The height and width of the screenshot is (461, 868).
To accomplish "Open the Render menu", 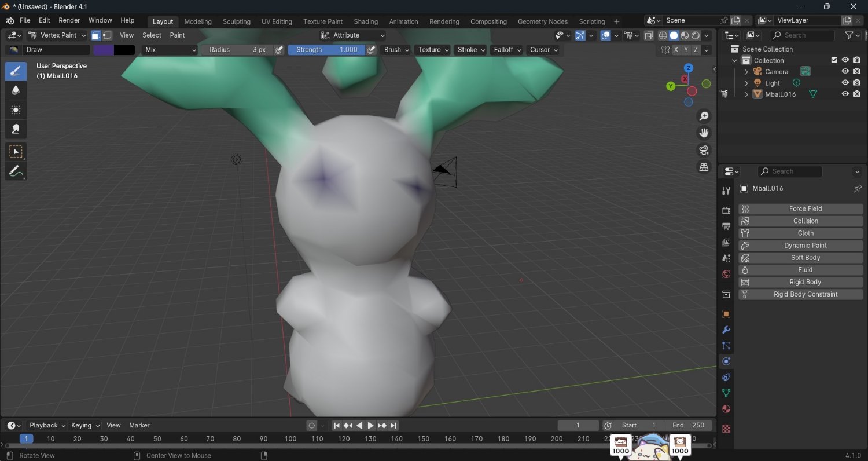I will click(69, 20).
